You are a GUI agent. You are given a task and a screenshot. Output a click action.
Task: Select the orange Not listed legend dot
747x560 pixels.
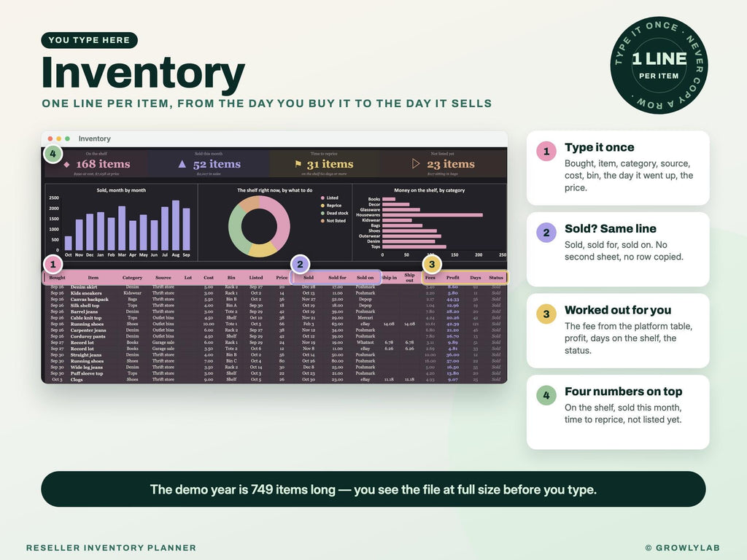[322, 220]
